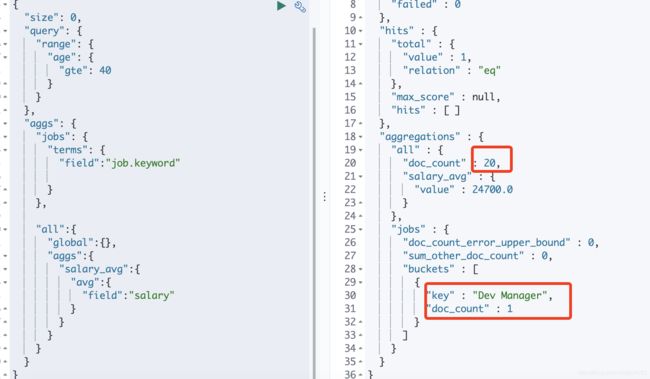Click "value" : 1 on line 12
The height and width of the screenshot is (379, 650).
437,57
